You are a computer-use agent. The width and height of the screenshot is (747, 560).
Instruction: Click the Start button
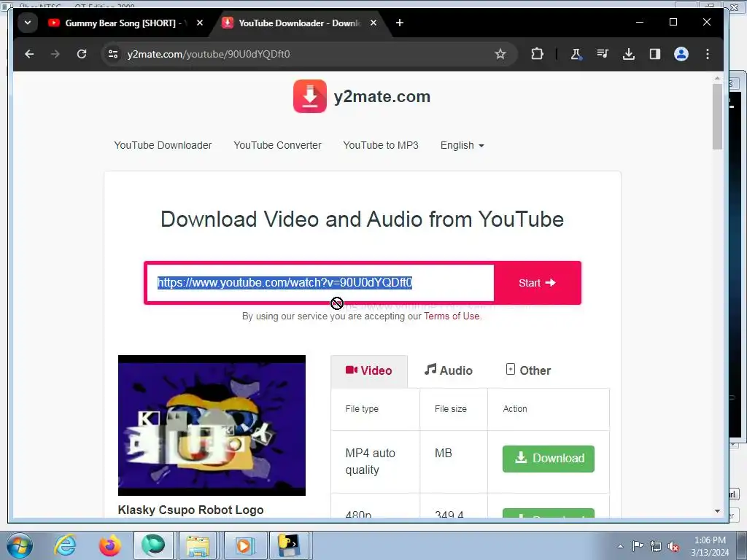click(x=538, y=283)
